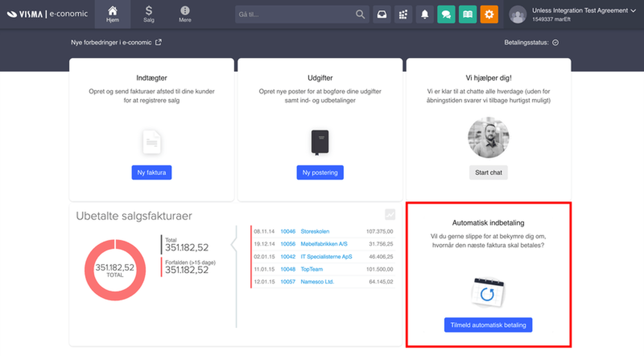The width and height of the screenshot is (644, 356).
Task: Open 'Nye forbedringer i e-conomic' link
Action: 116,42
